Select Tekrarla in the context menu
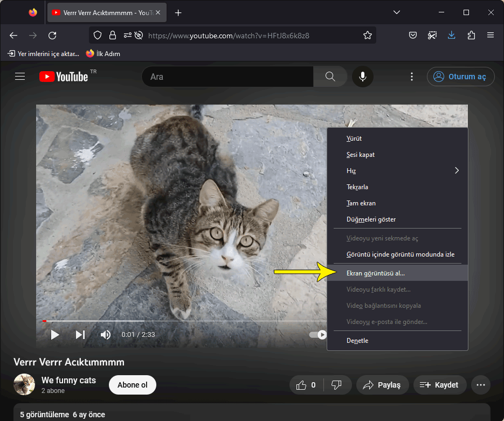This screenshot has height=421, width=504. 397,187
